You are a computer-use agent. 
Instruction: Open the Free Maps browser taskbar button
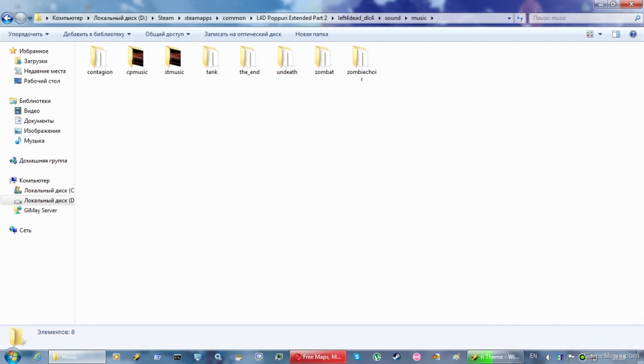(x=318, y=357)
